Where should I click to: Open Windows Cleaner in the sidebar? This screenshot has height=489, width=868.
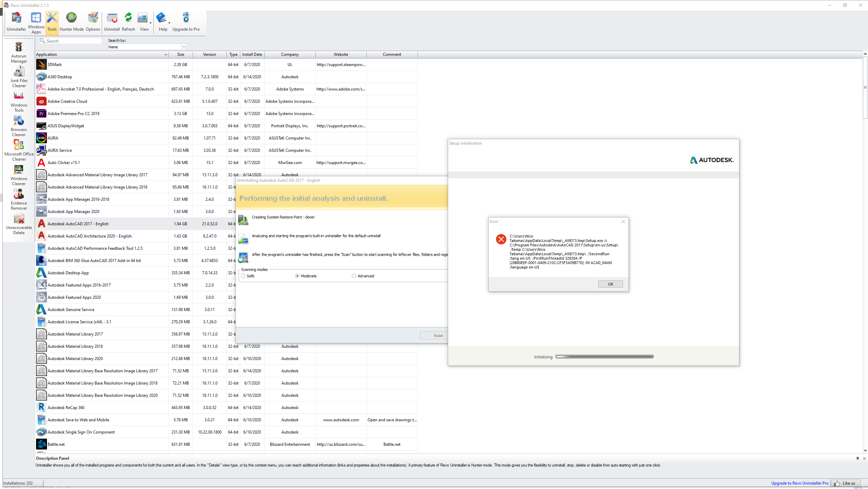tap(19, 175)
